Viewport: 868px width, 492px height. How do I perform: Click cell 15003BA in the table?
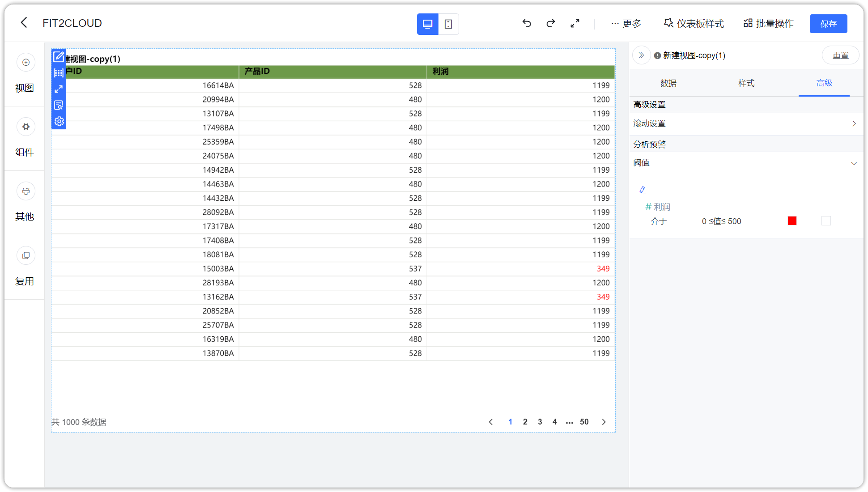click(218, 269)
